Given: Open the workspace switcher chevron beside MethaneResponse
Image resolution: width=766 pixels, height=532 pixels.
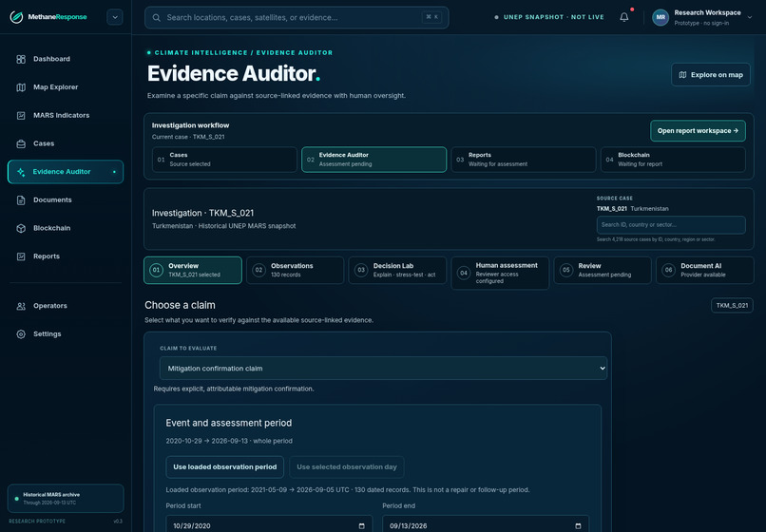Looking at the screenshot, I should (x=115, y=17).
